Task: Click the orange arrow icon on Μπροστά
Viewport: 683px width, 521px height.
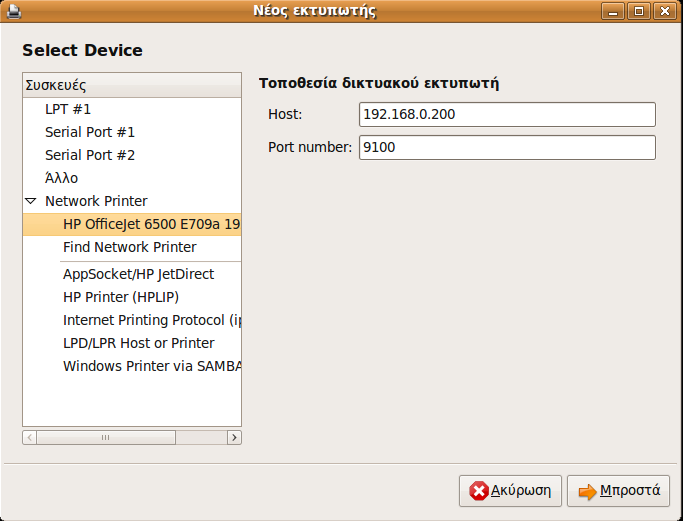Action: point(587,491)
